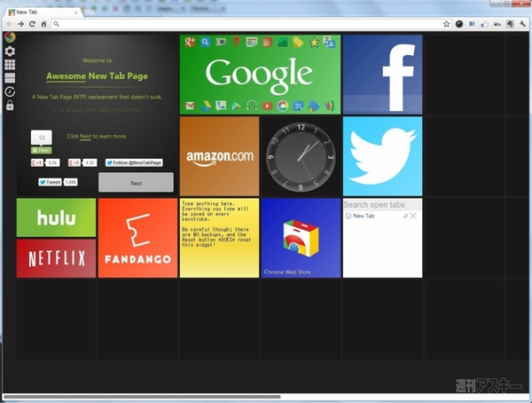Open the apps grid icon in sidebar

[10, 65]
